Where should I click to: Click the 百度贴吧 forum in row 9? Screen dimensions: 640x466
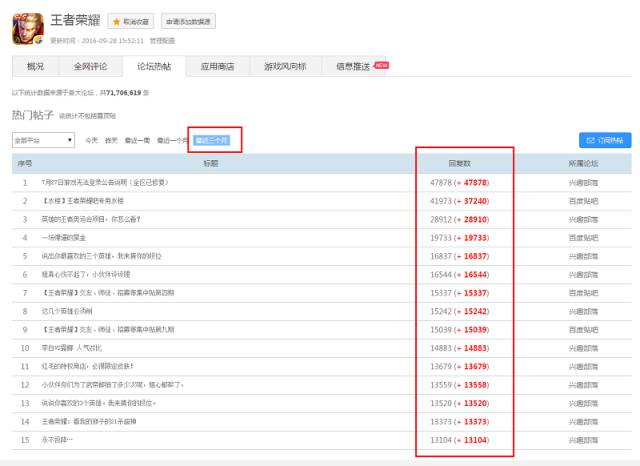point(583,329)
